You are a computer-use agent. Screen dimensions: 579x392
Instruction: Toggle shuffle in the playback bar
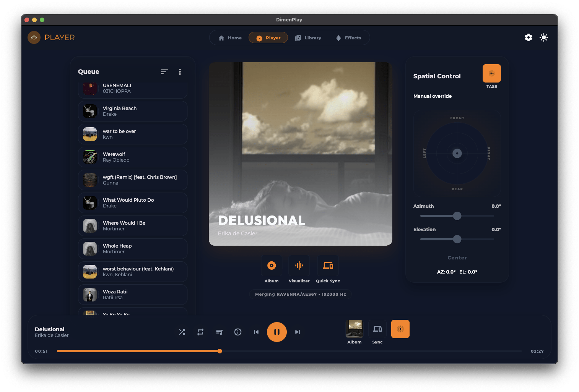click(182, 332)
